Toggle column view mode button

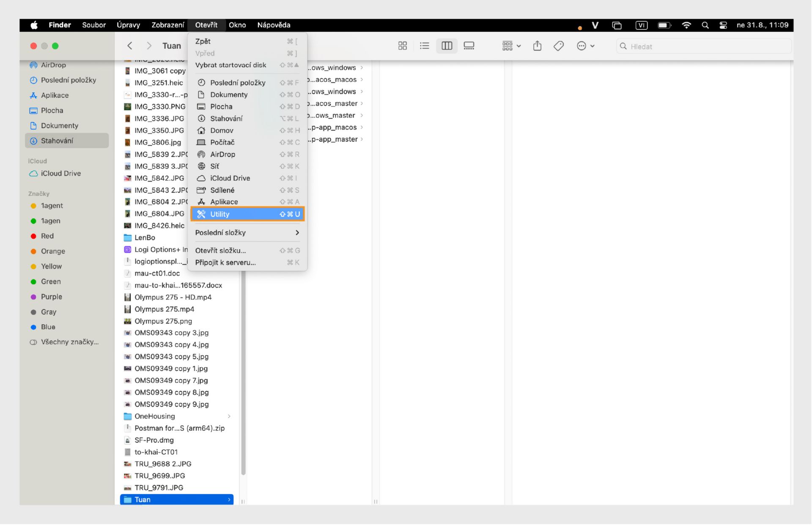[447, 46]
